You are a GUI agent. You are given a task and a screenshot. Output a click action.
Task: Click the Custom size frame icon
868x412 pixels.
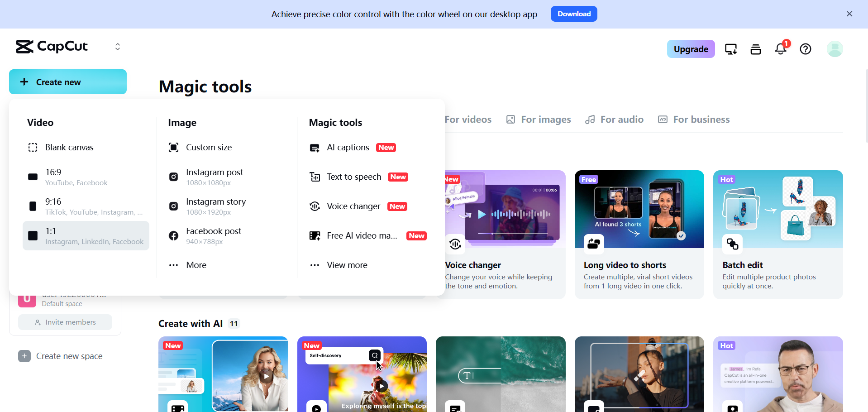173,148
